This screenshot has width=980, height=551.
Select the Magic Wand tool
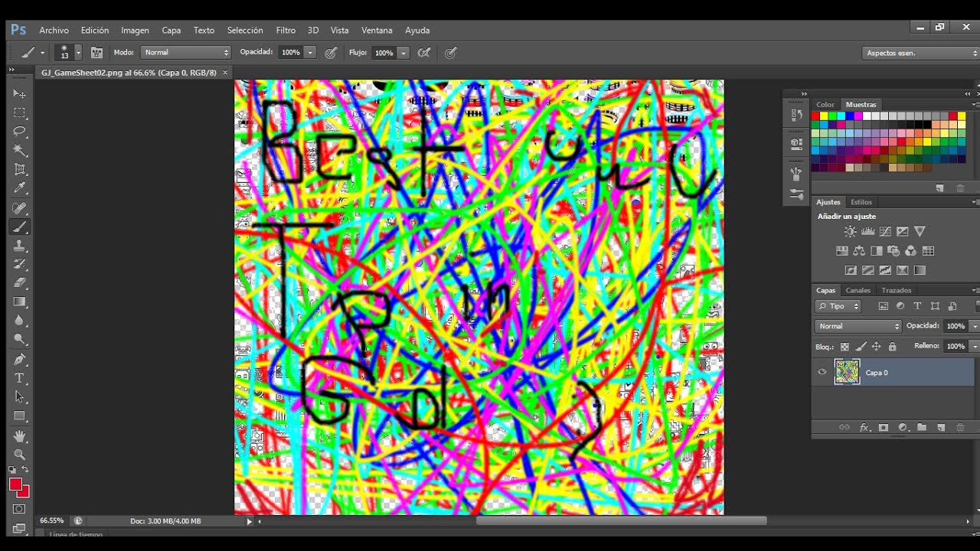point(20,150)
